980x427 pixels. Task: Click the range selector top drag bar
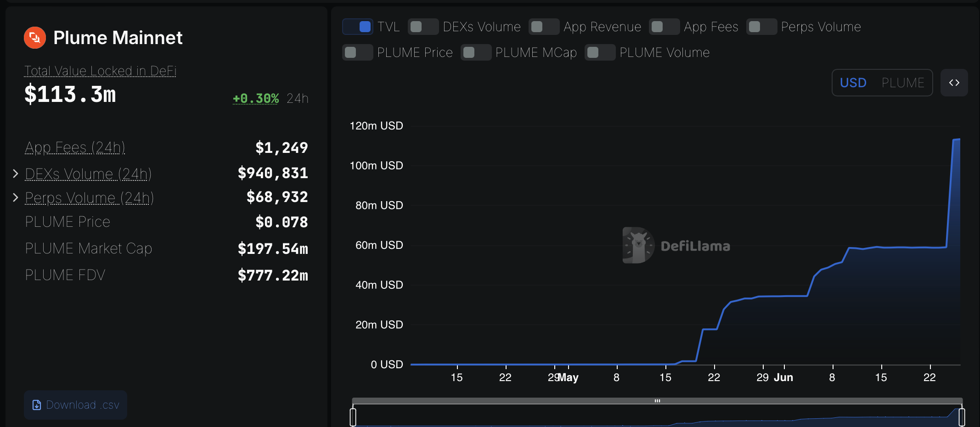(657, 401)
